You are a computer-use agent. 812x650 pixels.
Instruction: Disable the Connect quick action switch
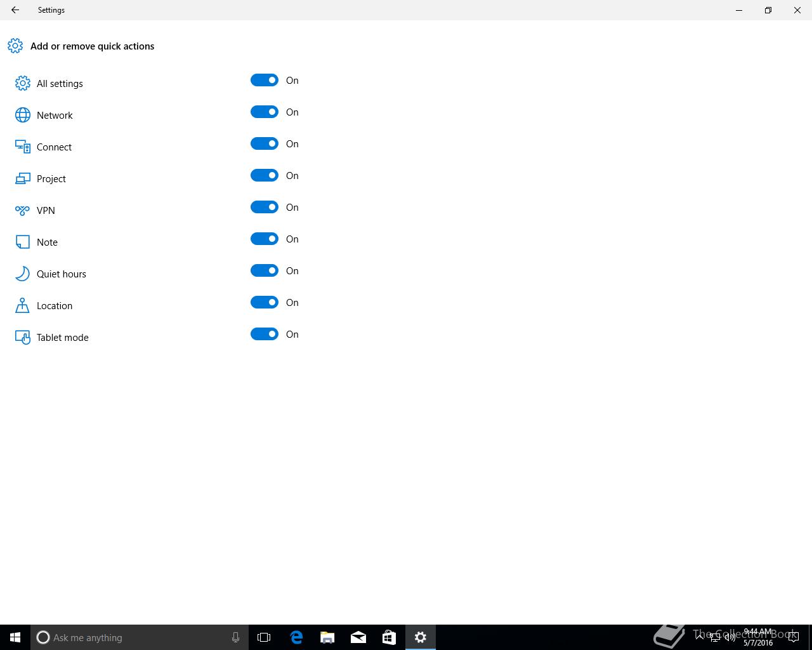265,143
